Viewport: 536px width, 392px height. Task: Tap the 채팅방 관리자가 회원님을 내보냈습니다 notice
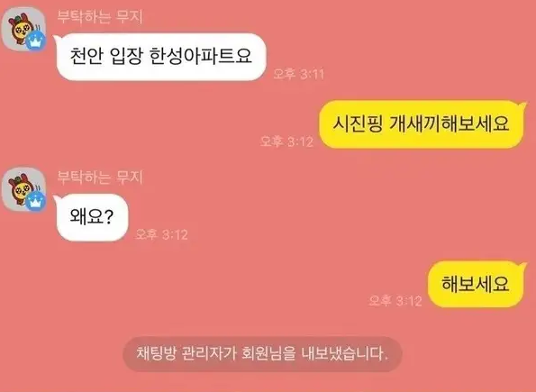coord(262,354)
